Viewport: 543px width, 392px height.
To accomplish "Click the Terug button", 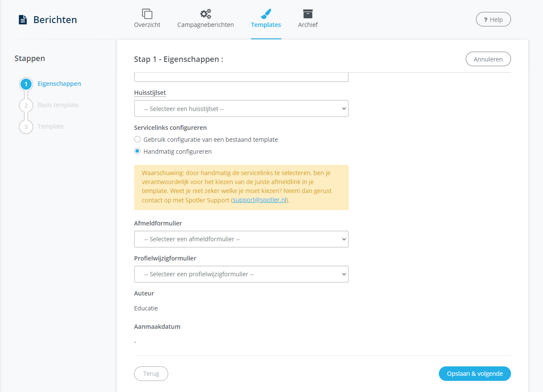I will [x=151, y=374].
